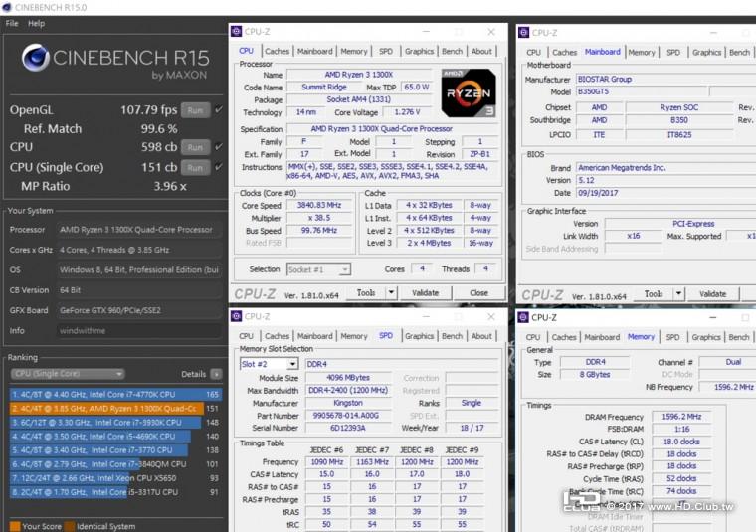Click the Processor system info field
This screenshot has height=532, width=756.
(x=138, y=230)
